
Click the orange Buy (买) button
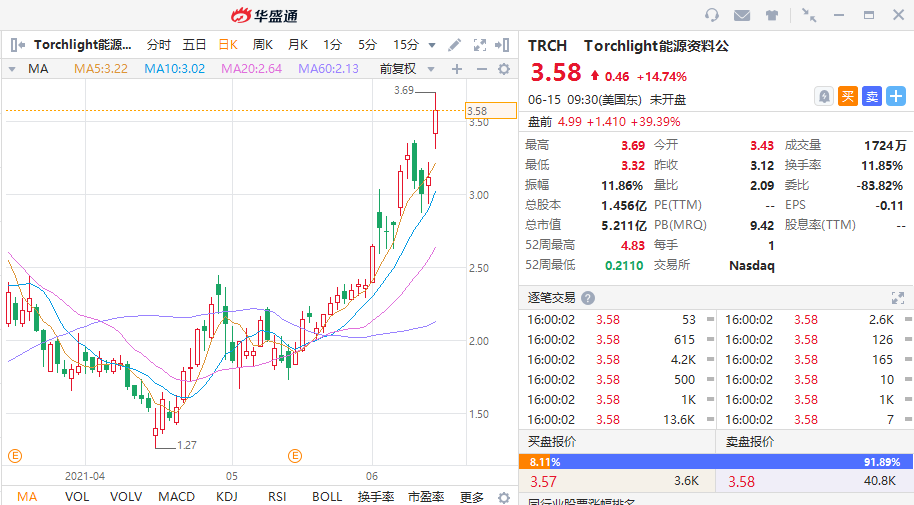coord(848,96)
